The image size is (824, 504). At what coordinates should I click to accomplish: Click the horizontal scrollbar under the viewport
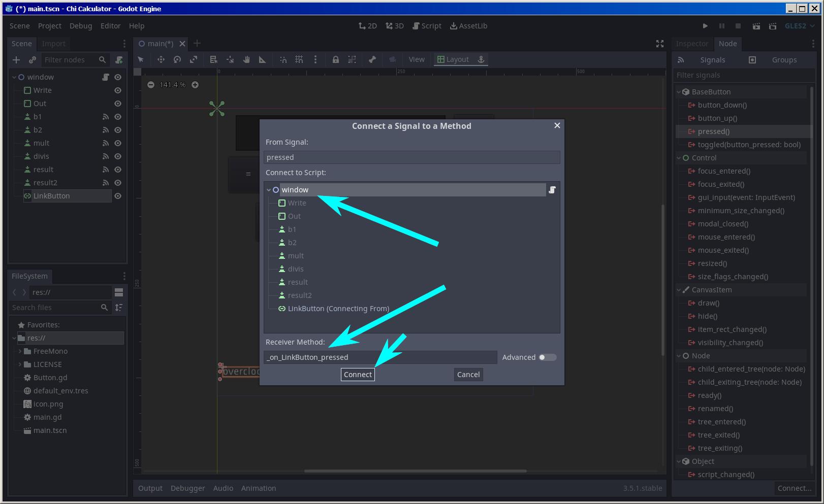[x=415, y=471]
